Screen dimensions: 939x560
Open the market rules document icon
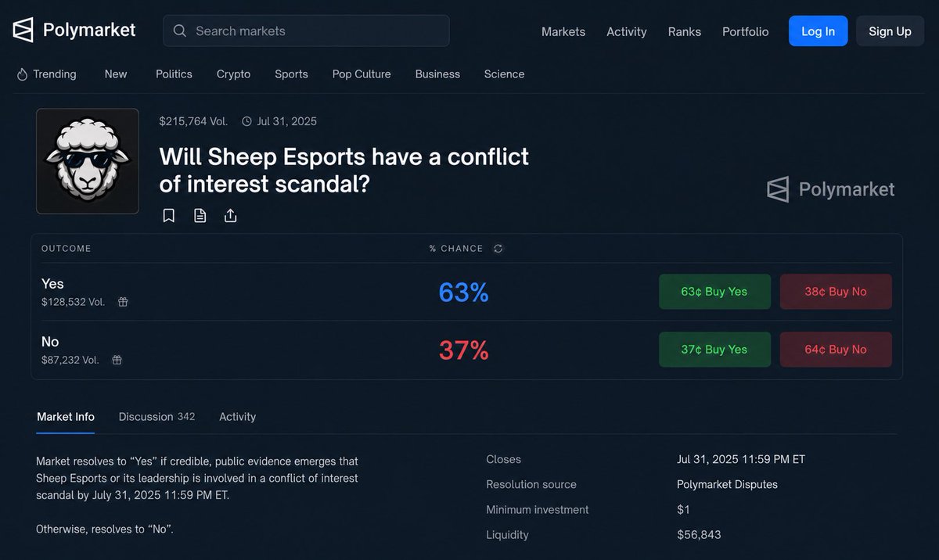coord(200,215)
